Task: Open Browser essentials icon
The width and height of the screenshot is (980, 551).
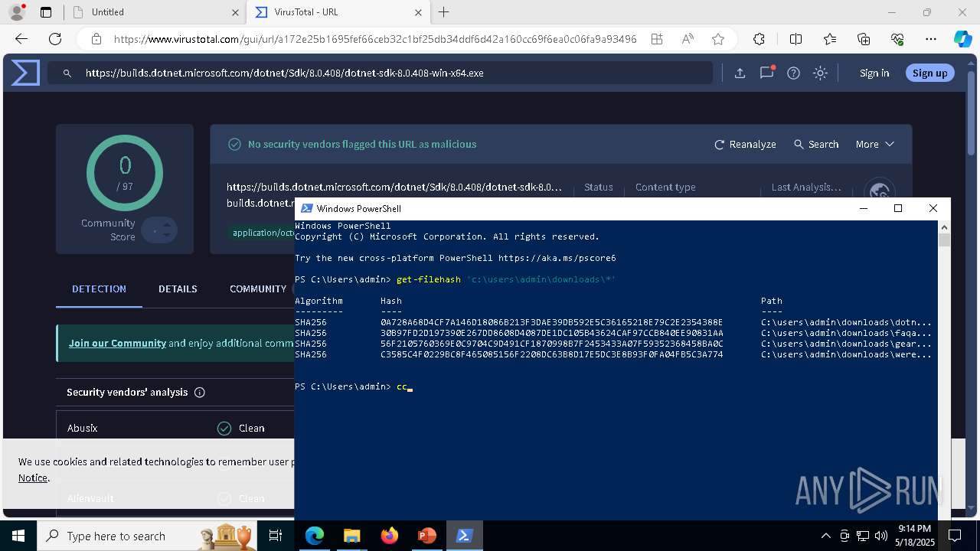Action: coord(897,39)
